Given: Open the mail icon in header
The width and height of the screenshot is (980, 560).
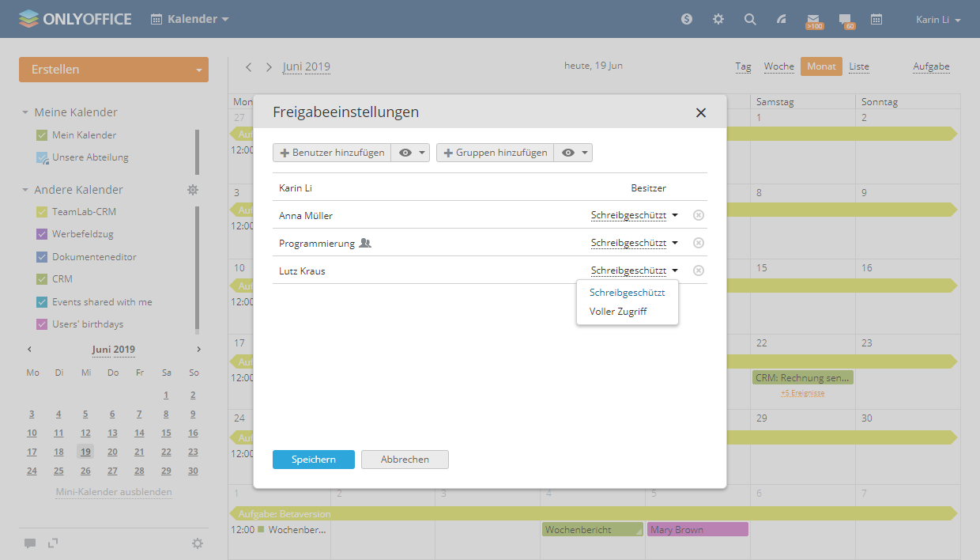Looking at the screenshot, I should (813, 20).
